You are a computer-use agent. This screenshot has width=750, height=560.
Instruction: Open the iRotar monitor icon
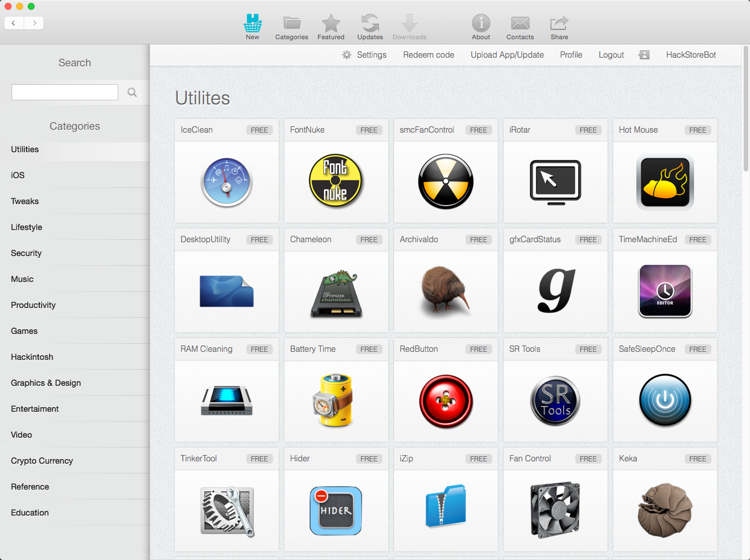click(x=556, y=182)
